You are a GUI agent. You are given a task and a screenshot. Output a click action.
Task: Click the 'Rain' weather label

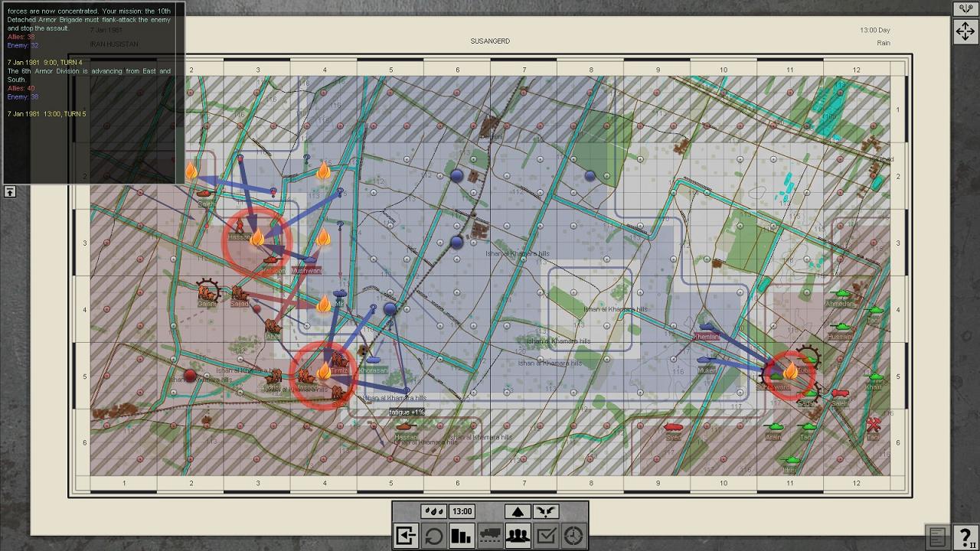[884, 44]
